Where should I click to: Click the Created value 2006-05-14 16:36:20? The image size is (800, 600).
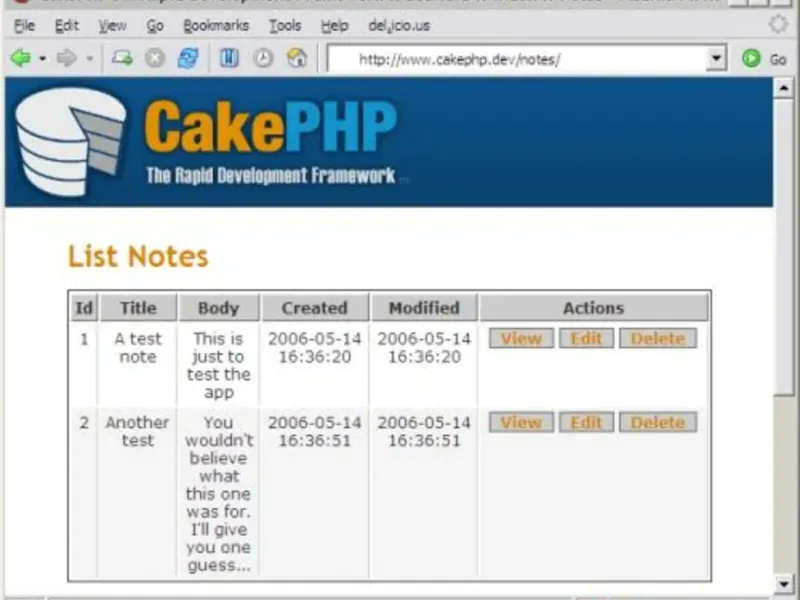[x=314, y=347]
